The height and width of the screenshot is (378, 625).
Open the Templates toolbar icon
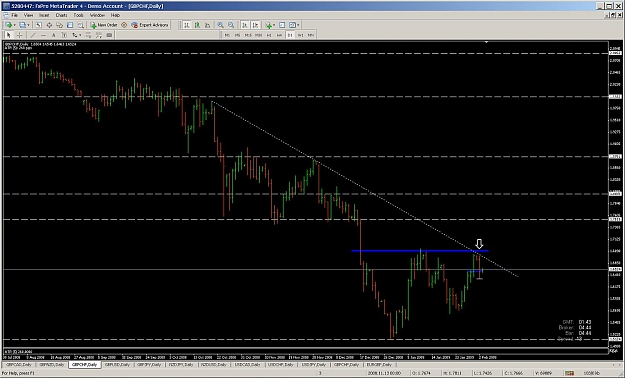tap(292, 25)
